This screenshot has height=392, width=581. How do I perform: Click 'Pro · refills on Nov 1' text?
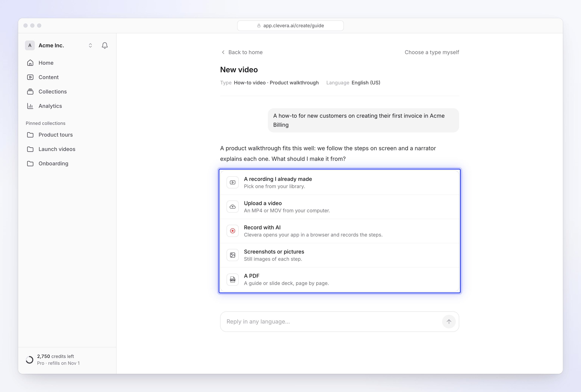tap(58, 363)
